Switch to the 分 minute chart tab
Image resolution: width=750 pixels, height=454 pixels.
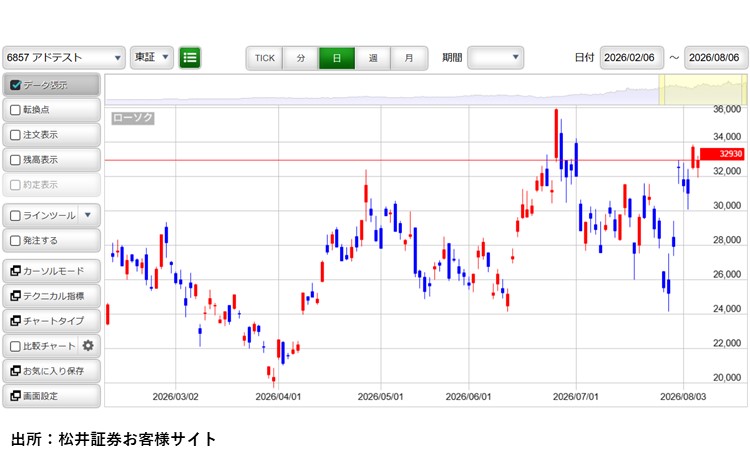pos(301,58)
